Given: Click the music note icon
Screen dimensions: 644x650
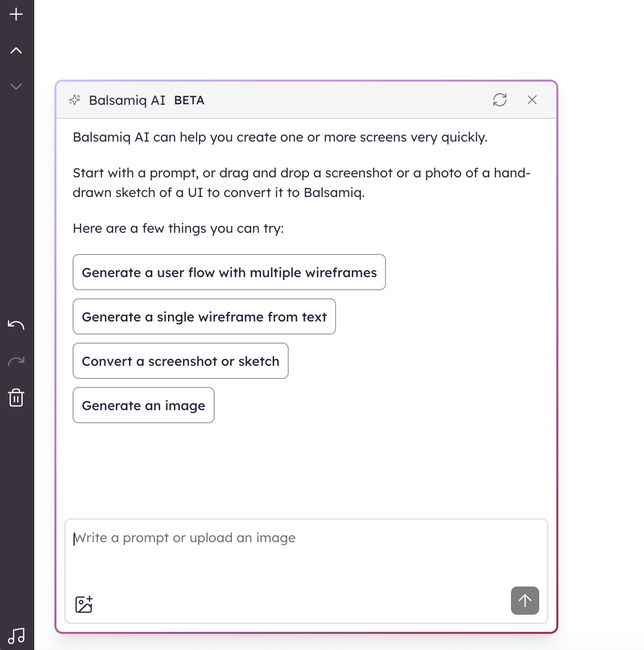Looking at the screenshot, I should (16, 636).
